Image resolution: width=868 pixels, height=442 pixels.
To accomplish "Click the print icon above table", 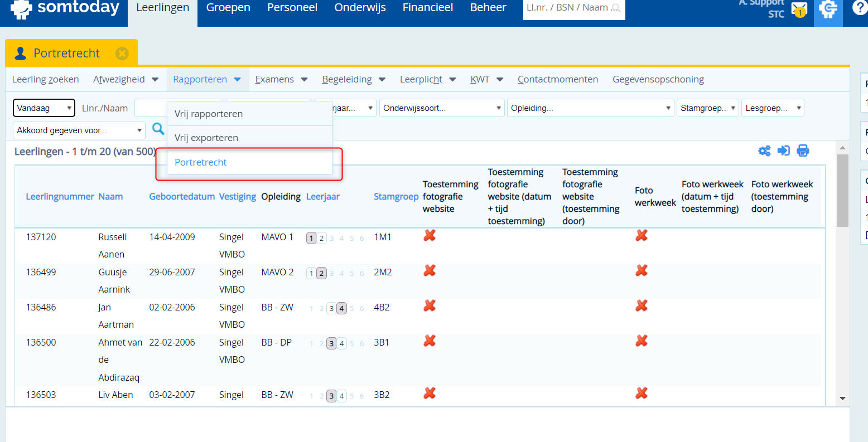I will click(803, 150).
